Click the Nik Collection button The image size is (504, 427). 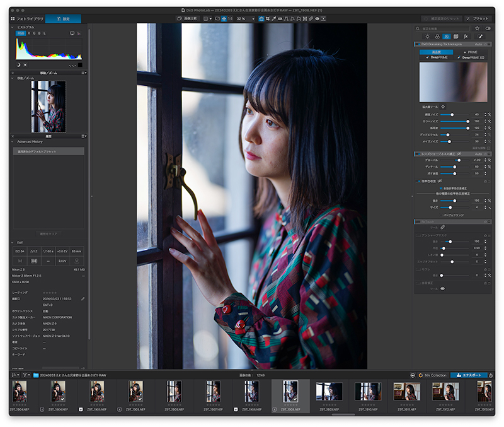point(432,375)
